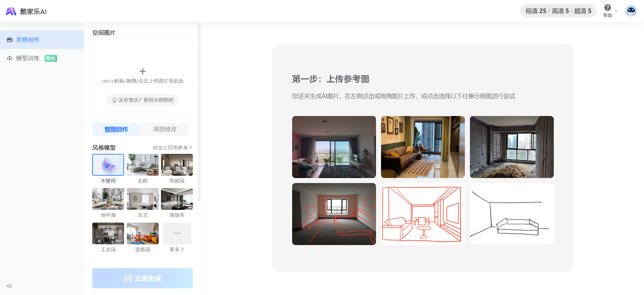Select the 不使用 cube style icon
The width and height of the screenshot is (644, 295).
pos(108,165)
